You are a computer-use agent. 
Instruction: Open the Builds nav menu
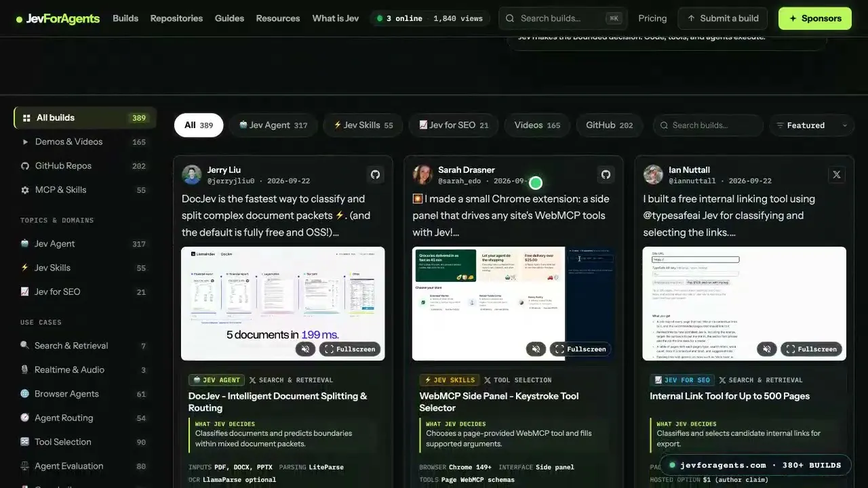tap(125, 18)
